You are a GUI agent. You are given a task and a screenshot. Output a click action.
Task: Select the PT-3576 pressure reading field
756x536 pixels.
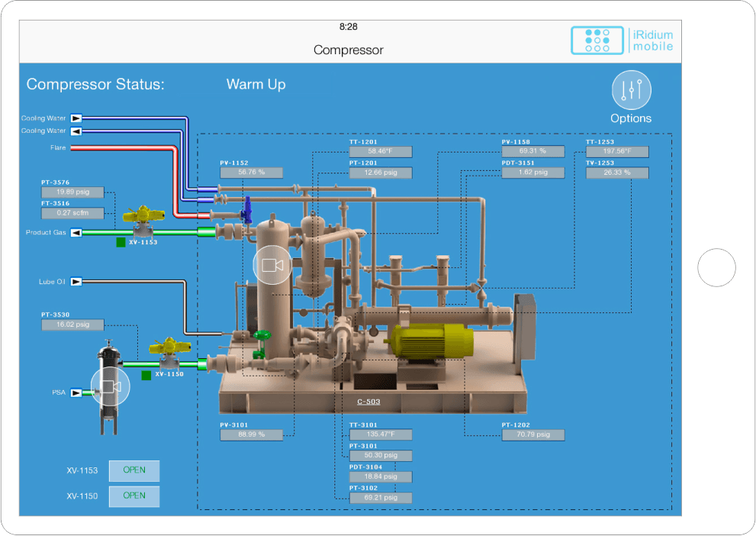pos(72,192)
